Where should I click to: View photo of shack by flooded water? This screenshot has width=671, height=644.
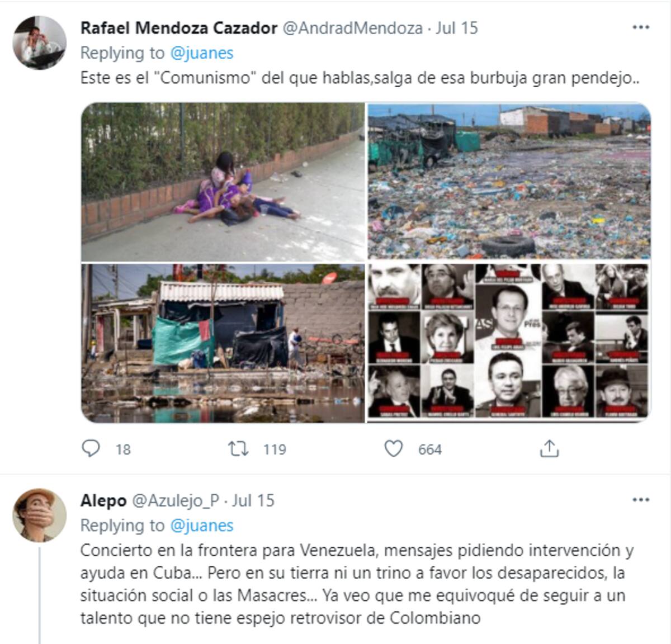[223, 343]
